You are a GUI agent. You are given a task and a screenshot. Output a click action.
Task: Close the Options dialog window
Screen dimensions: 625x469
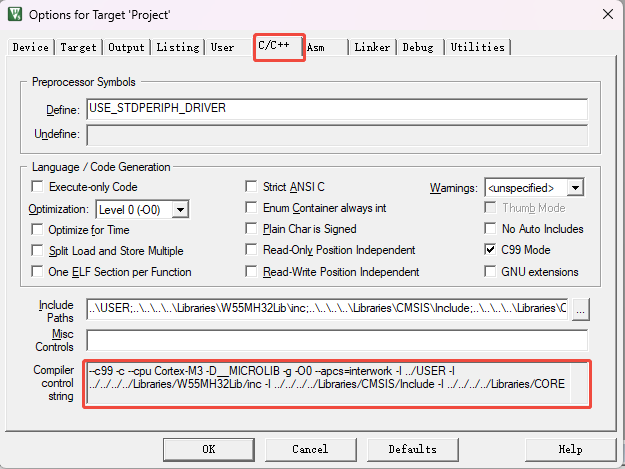606,13
